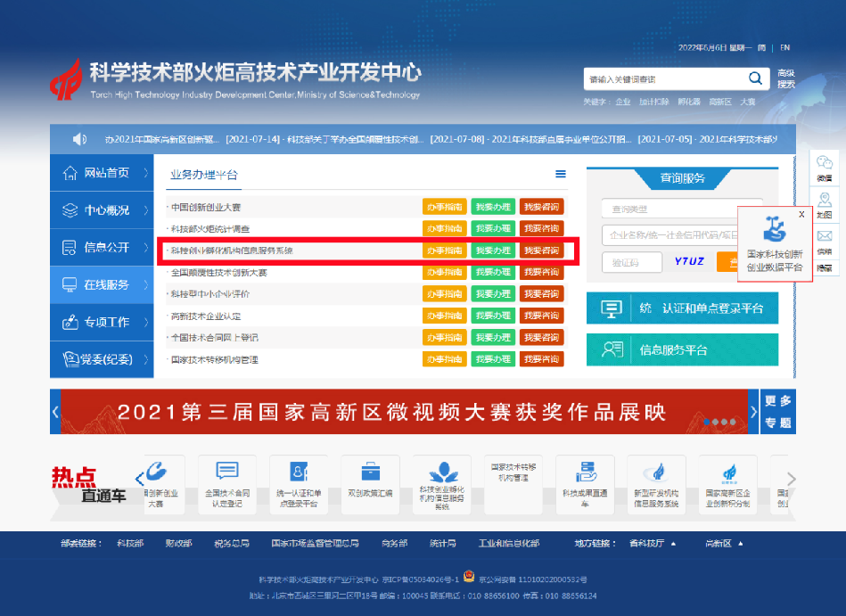Open 新型研发机构信息服务系统 hot shortcut

[657, 484]
